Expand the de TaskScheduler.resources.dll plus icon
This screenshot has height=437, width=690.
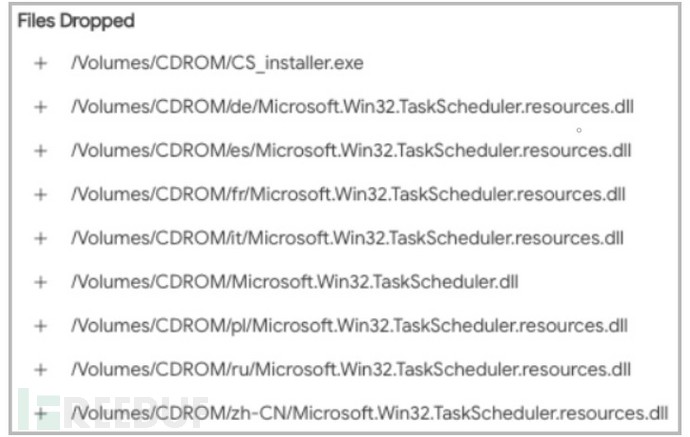pyautogui.click(x=41, y=106)
